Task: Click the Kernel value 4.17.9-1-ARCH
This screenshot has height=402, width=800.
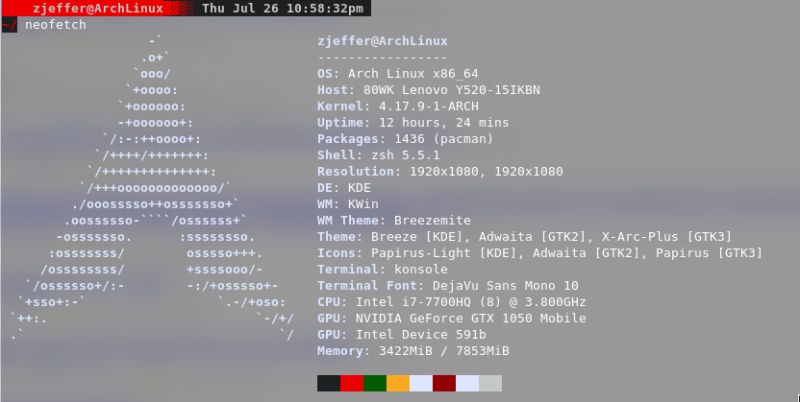Action: (429, 106)
